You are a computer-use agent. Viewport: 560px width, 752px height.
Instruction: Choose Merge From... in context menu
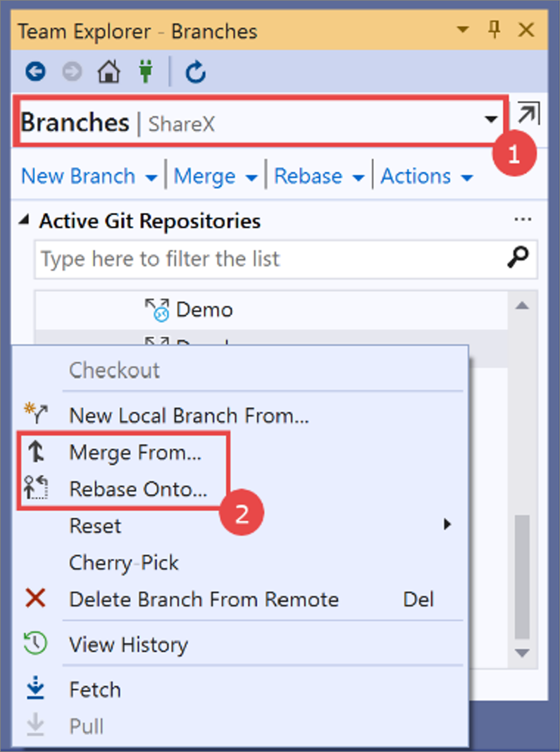135,452
